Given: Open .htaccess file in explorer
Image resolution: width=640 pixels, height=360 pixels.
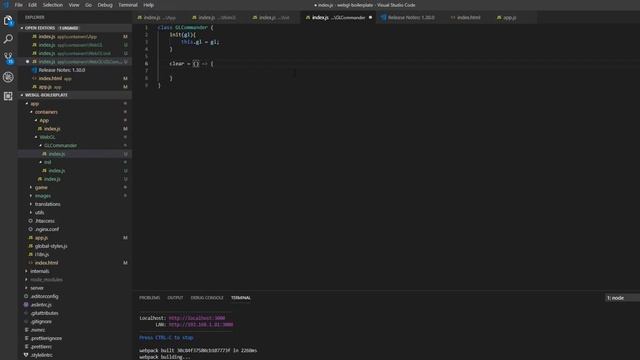Looking at the screenshot, I should (x=45, y=221).
